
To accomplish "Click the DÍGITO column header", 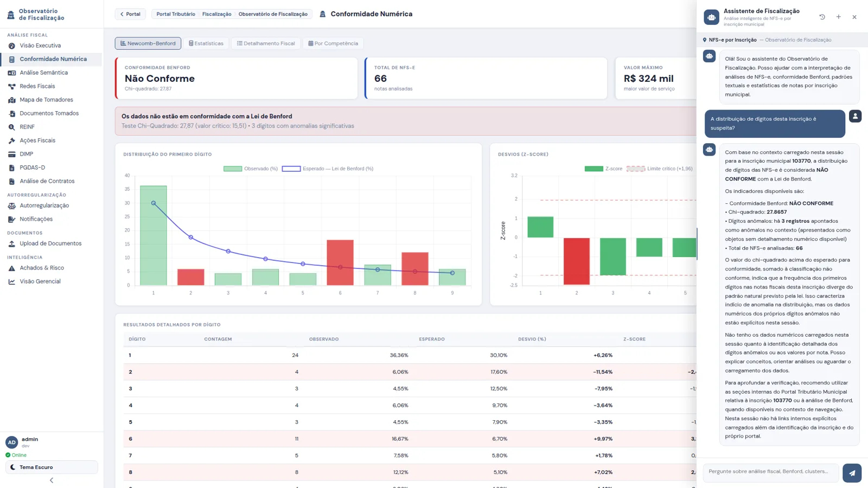I will click(137, 339).
